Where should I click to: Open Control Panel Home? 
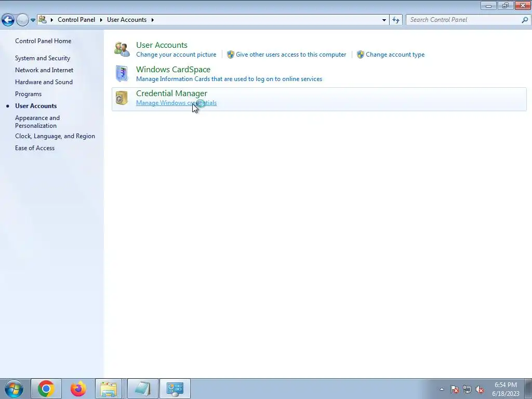click(x=43, y=41)
